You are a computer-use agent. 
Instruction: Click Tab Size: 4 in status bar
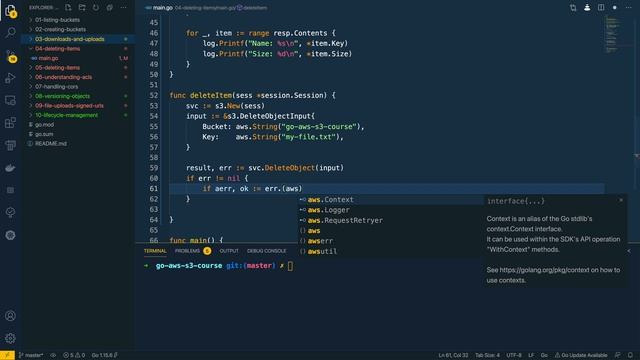point(487,355)
